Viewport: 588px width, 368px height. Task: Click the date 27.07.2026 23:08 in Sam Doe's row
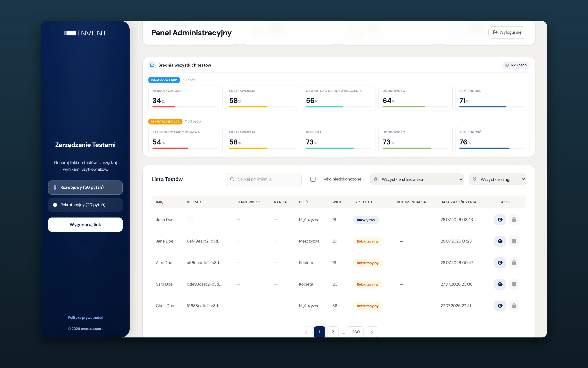click(456, 284)
